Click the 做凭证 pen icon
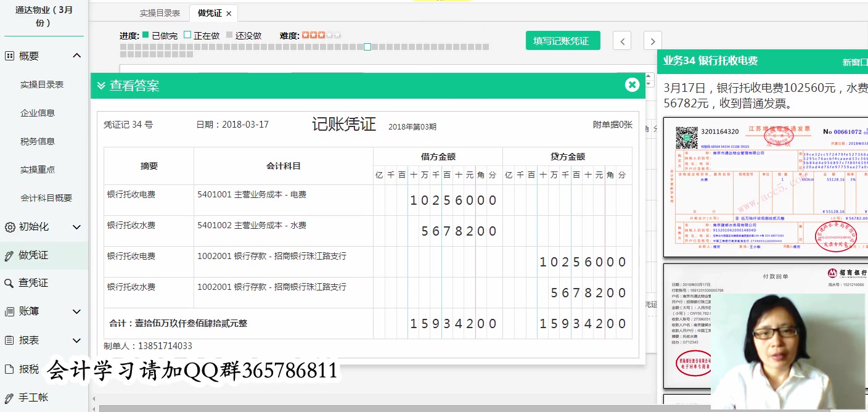868x412 pixels. click(8, 255)
